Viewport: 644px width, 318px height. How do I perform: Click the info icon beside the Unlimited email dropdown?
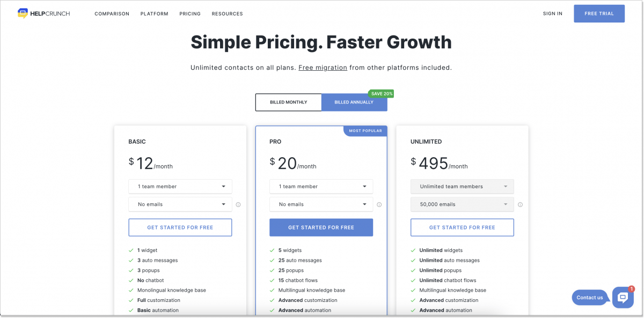click(520, 204)
